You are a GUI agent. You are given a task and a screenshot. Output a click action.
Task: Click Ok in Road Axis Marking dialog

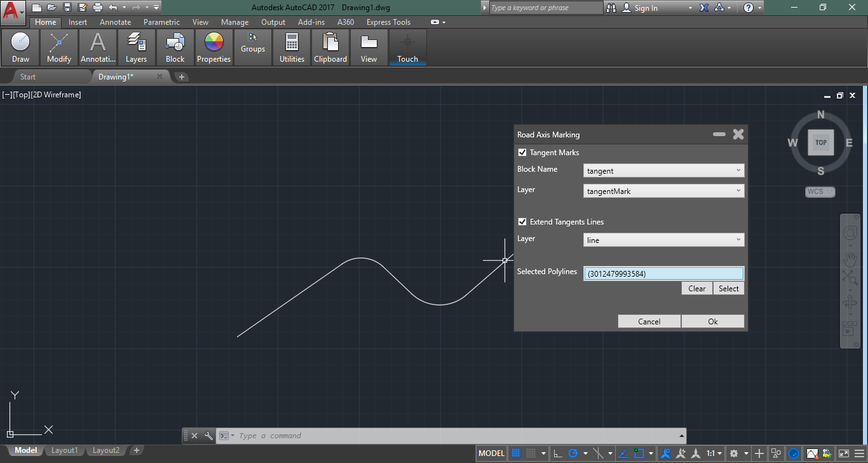pos(712,322)
